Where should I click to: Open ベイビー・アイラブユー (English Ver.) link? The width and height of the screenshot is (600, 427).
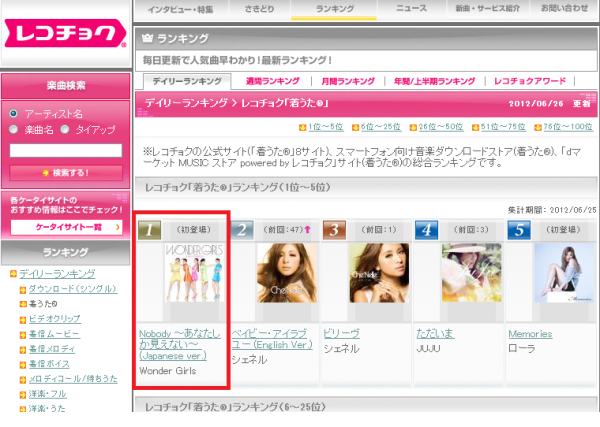click(x=272, y=339)
